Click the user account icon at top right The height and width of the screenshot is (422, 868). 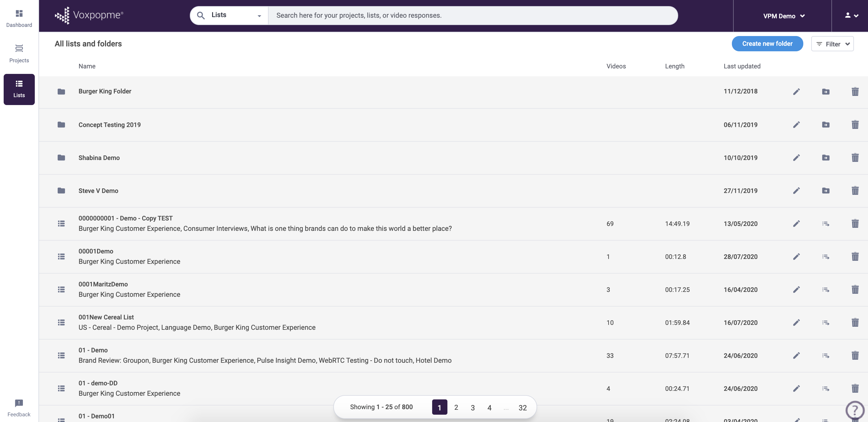click(x=848, y=16)
